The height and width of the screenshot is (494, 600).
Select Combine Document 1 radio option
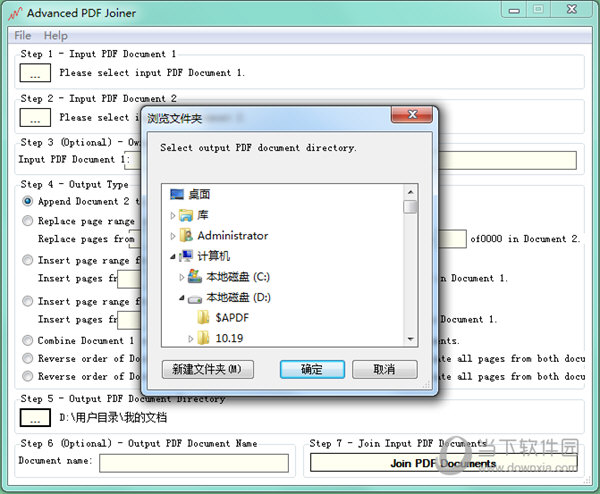tap(27, 340)
